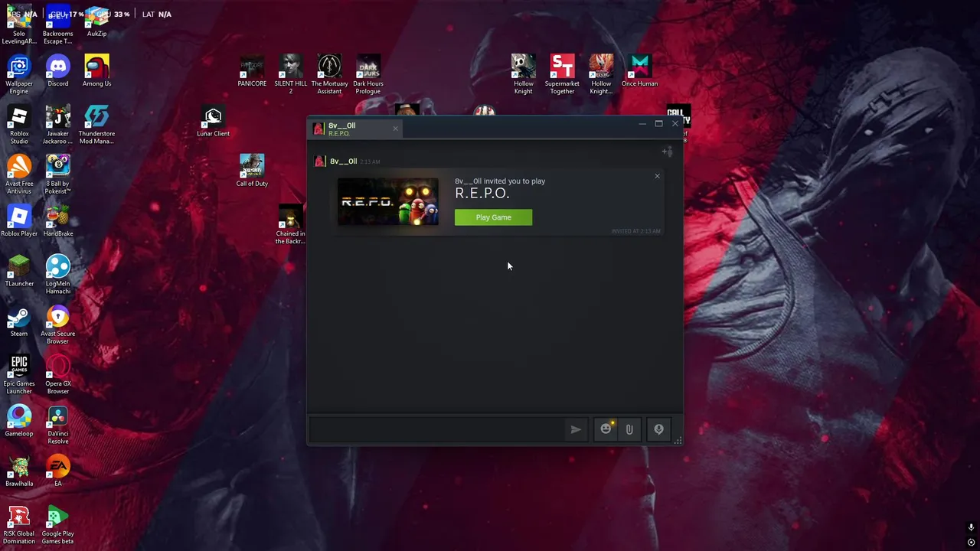Click the R.E.P.O. game title text

pos(482,194)
